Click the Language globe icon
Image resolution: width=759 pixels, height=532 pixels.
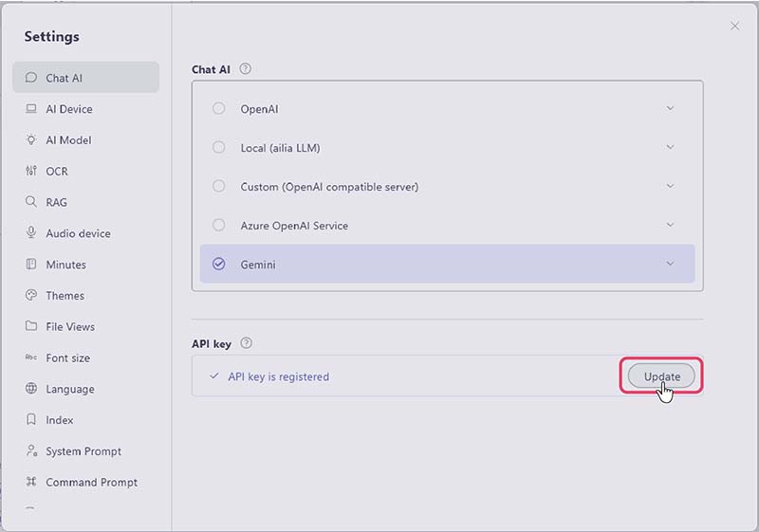31,389
